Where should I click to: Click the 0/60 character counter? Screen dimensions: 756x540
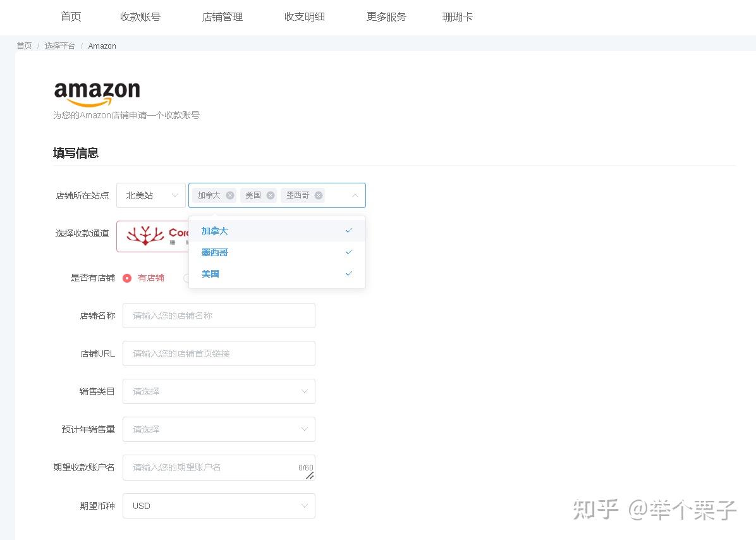pyautogui.click(x=306, y=468)
